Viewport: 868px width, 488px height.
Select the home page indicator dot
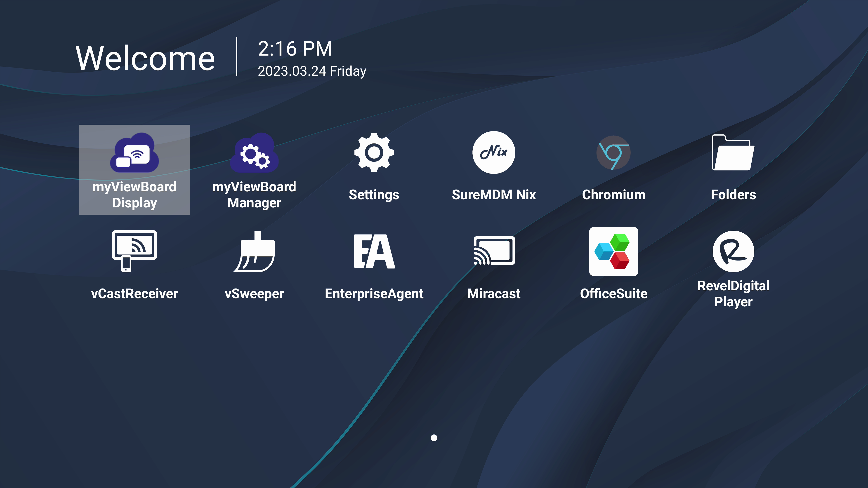(x=434, y=438)
